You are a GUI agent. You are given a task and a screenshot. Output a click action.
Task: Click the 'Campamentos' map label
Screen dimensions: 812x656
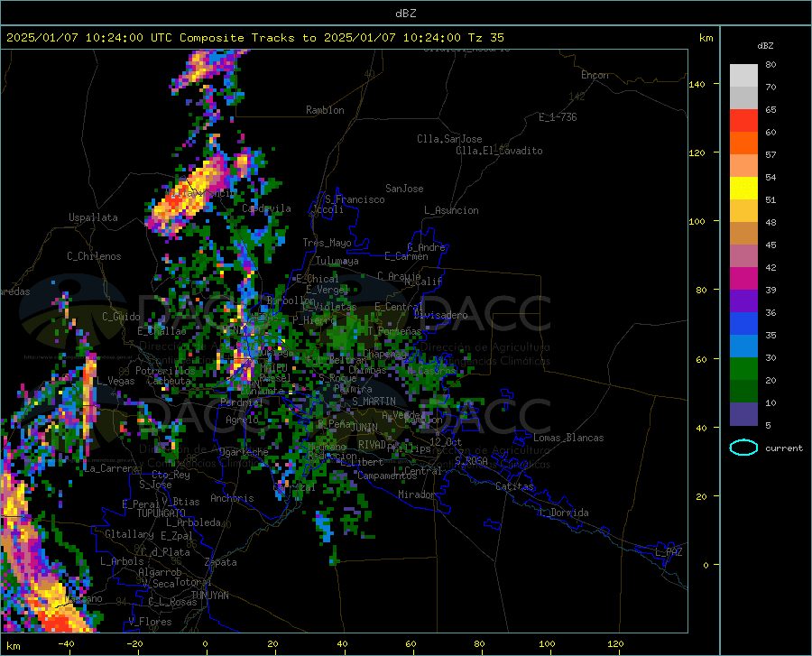click(387, 476)
